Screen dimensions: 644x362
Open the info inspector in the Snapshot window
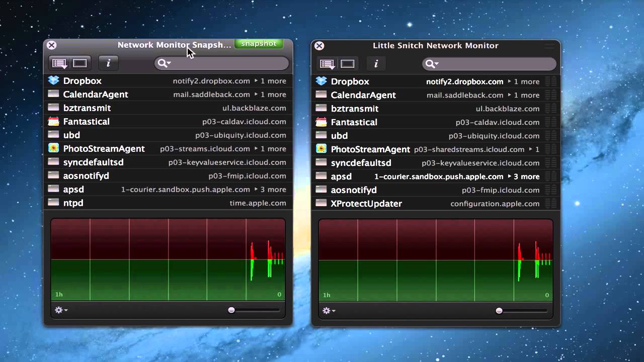click(x=108, y=63)
